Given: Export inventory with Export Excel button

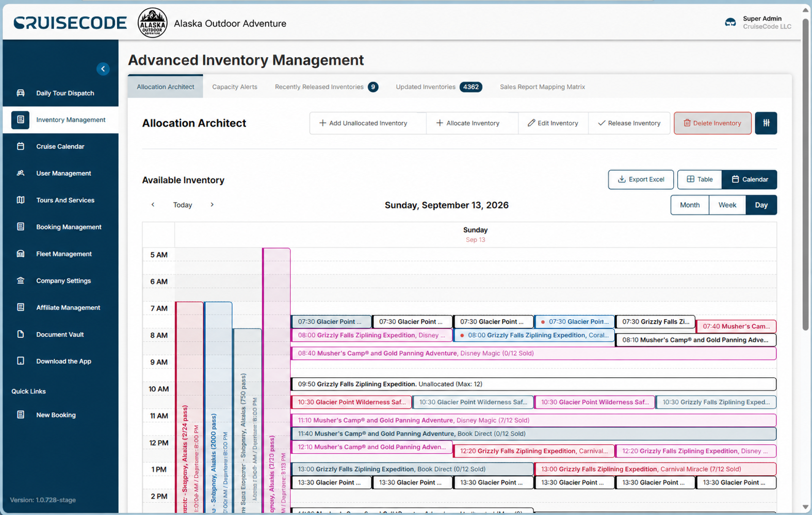Looking at the screenshot, I should coord(641,179).
